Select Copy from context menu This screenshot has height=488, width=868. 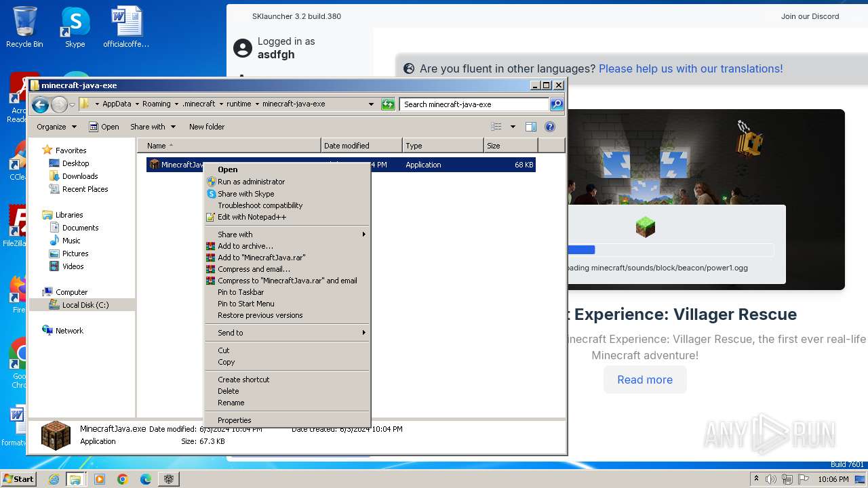click(288, 362)
